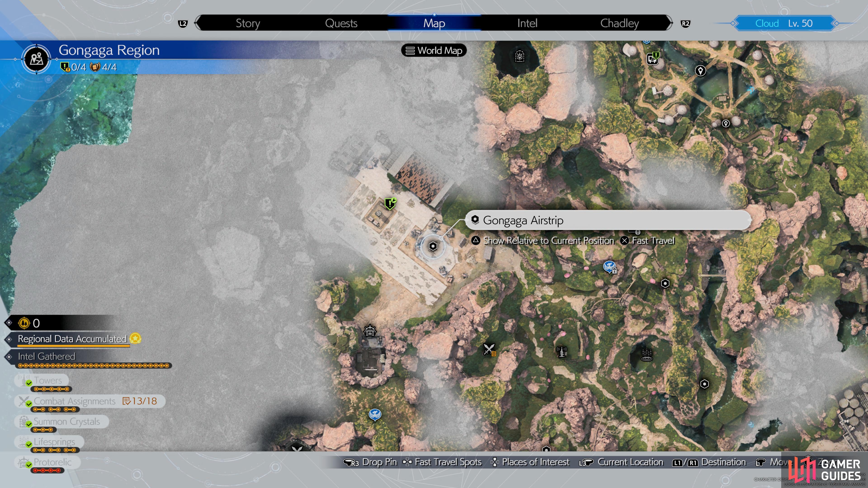The height and width of the screenshot is (488, 868).
Task: Toggle the Summon Crystals filter
Action: click(x=61, y=422)
